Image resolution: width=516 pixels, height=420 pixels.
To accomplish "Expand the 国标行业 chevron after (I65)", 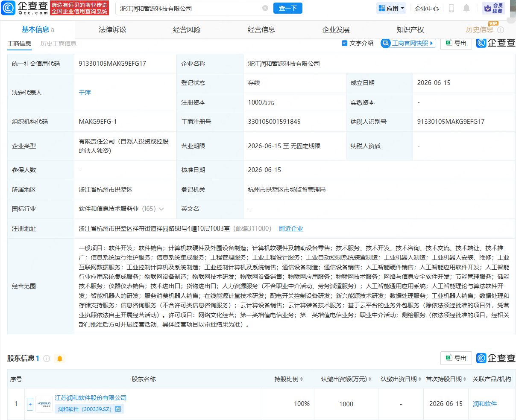I will click(161, 209).
